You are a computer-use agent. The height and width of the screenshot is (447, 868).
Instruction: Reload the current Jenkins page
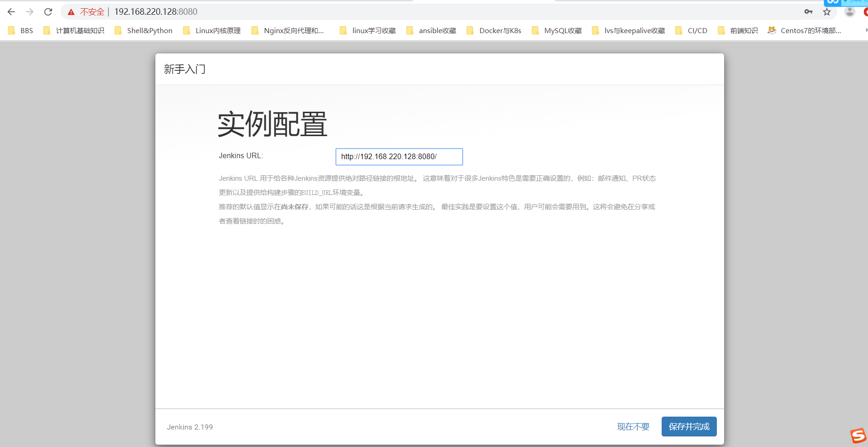pos(48,11)
